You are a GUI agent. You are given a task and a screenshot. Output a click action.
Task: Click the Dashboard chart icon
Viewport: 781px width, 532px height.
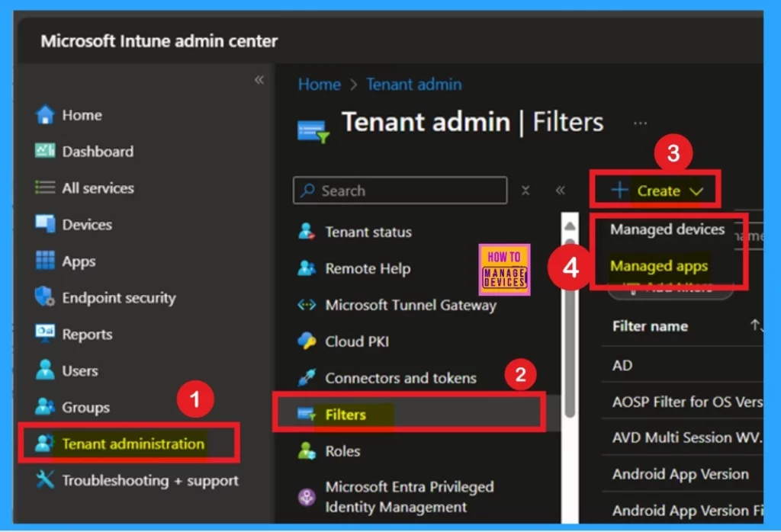coord(45,151)
